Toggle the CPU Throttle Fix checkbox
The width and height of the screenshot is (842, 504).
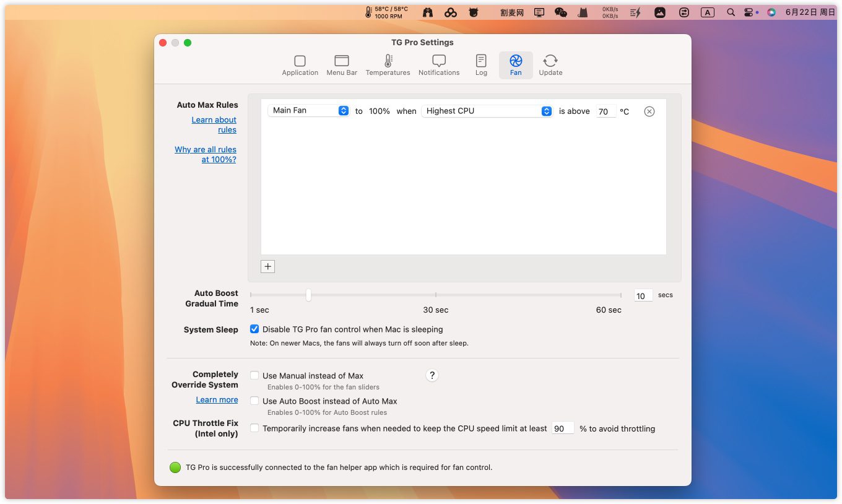coord(254,428)
